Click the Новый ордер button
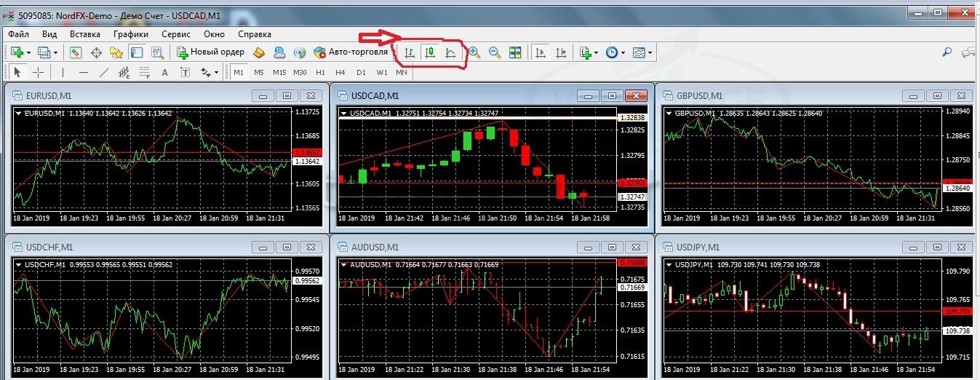Viewport: 980px width, 380px height. tap(210, 52)
